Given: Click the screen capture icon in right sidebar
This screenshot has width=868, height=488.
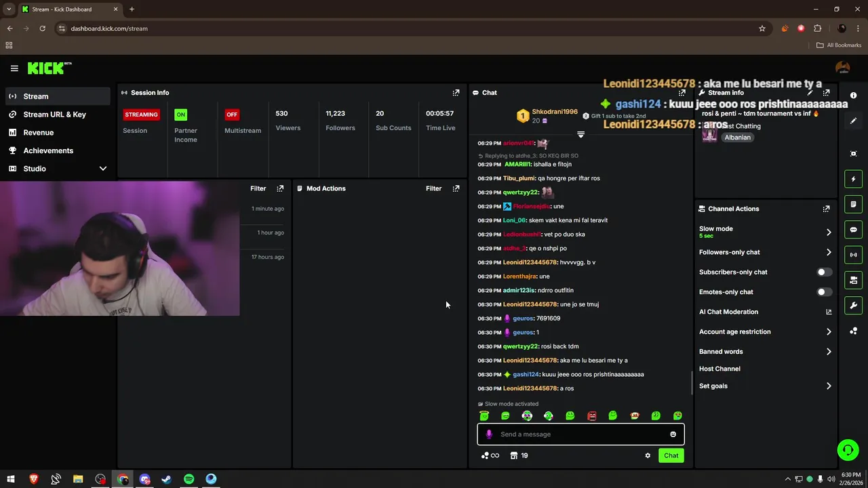Looking at the screenshot, I should tap(854, 154).
